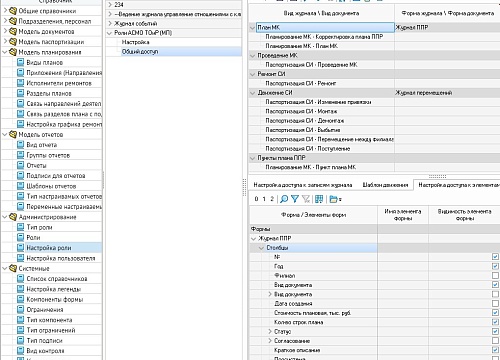
Task: Expand the Журнал событий node
Action: coord(110,23)
